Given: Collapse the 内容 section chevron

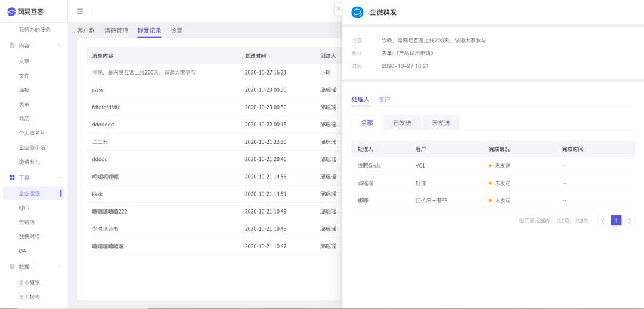Looking at the screenshot, I should pos(59,45).
